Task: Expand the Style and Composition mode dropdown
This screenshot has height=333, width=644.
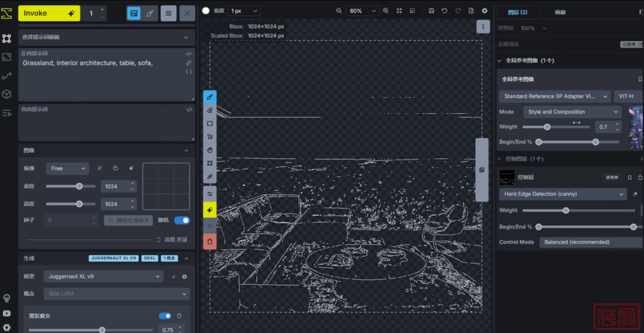Action: coord(572,112)
